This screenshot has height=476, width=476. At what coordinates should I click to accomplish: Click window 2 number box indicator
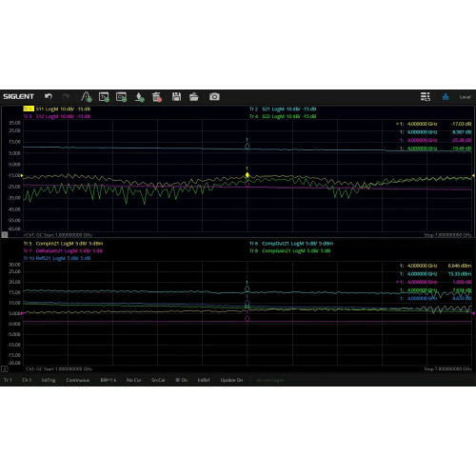point(5,368)
